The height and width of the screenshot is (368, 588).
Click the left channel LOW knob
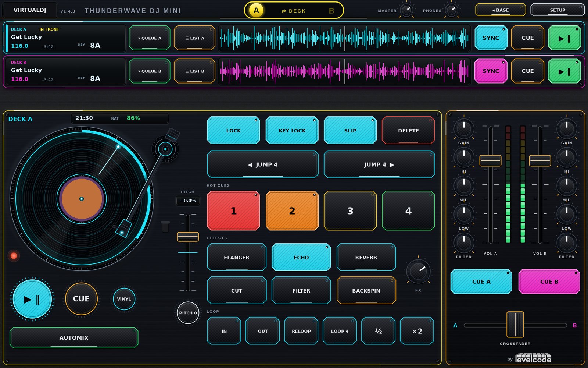click(464, 214)
